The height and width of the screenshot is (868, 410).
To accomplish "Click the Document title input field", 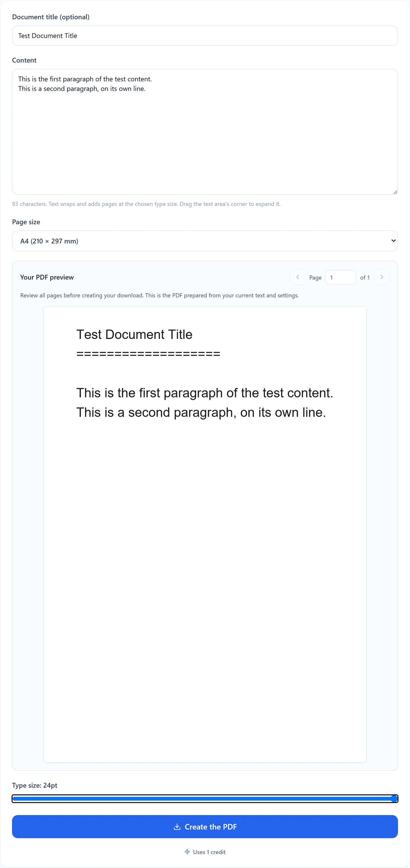I will point(205,36).
